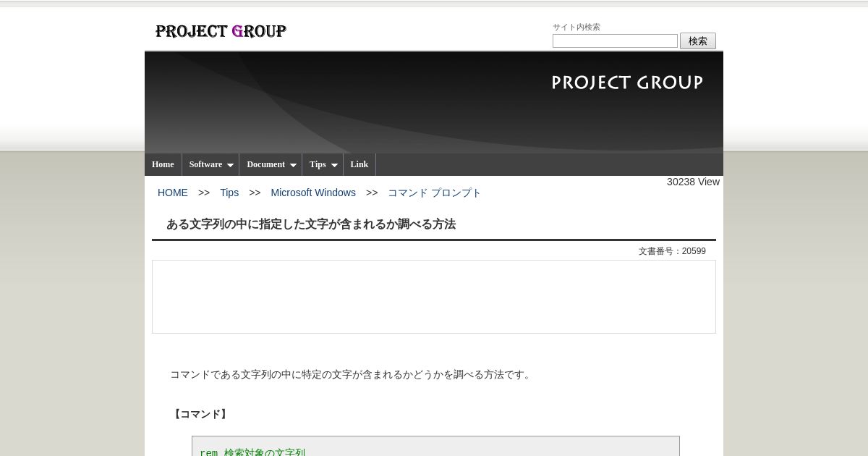
Task: Open the Tips menu
Action: click(x=318, y=164)
